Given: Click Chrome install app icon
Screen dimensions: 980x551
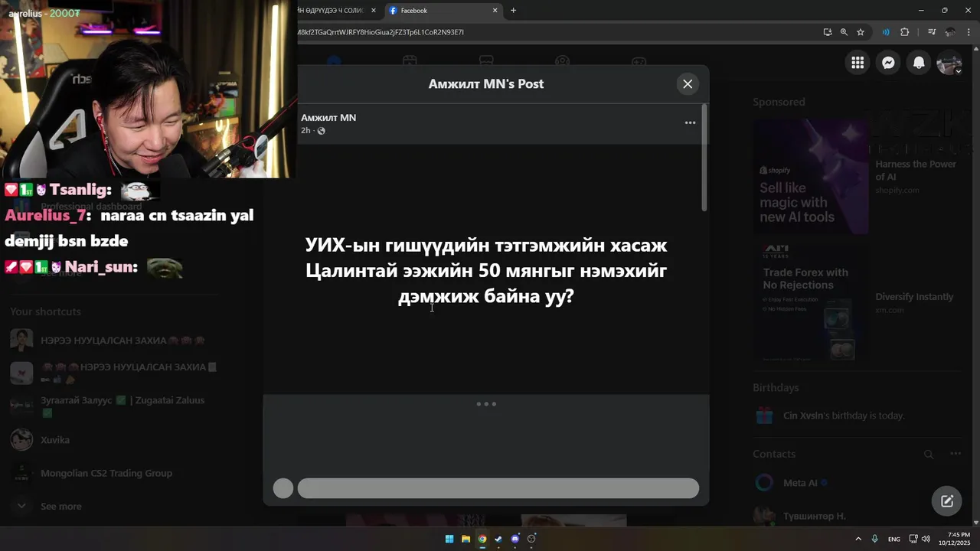Looking at the screenshot, I should tap(827, 32).
